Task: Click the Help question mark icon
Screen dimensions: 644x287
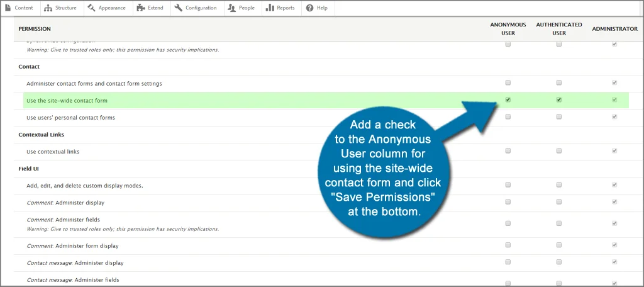Action: click(309, 8)
